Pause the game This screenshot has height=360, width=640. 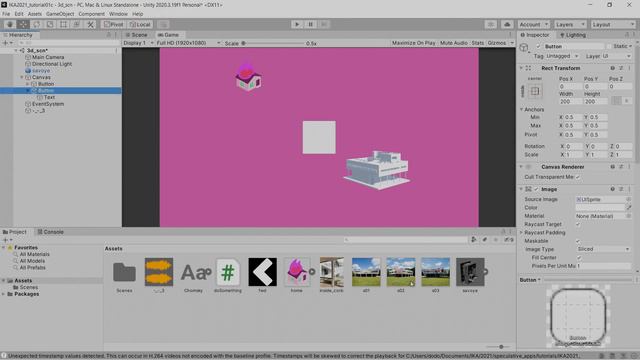(x=310, y=24)
